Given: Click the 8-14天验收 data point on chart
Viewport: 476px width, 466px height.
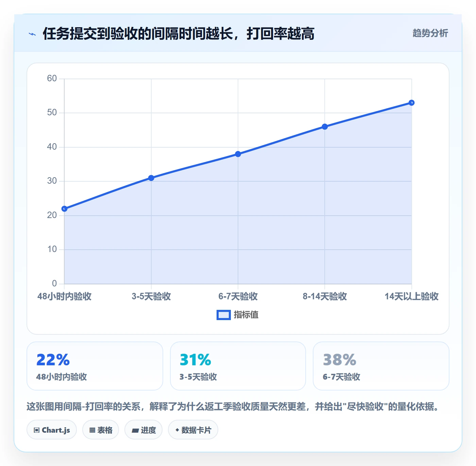Looking at the screenshot, I should pos(325,127).
